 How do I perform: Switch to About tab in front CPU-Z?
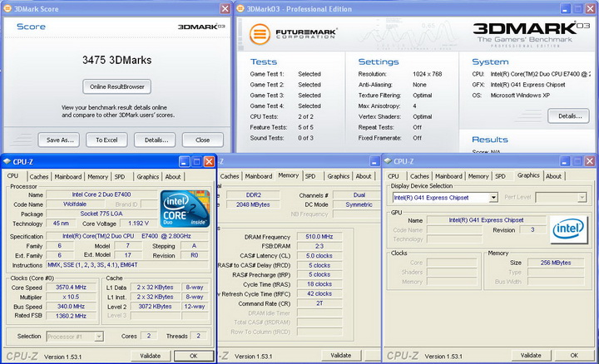(173, 177)
